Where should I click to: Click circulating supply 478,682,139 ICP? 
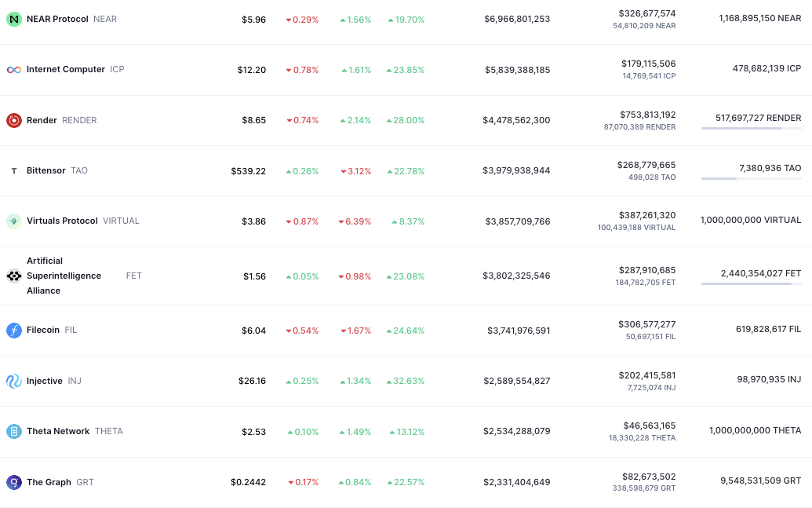767,68
